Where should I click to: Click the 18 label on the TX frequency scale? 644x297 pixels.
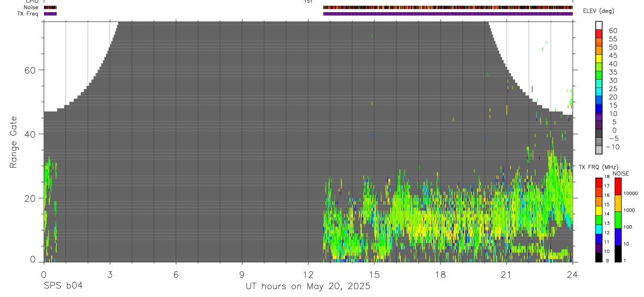606,177
